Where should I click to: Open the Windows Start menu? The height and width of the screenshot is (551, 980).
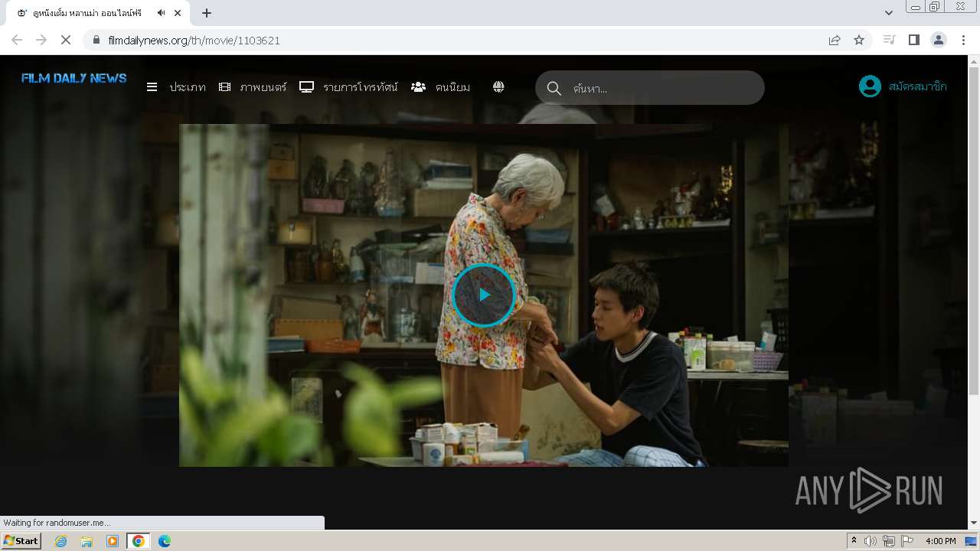pyautogui.click(x=21, y=541)
